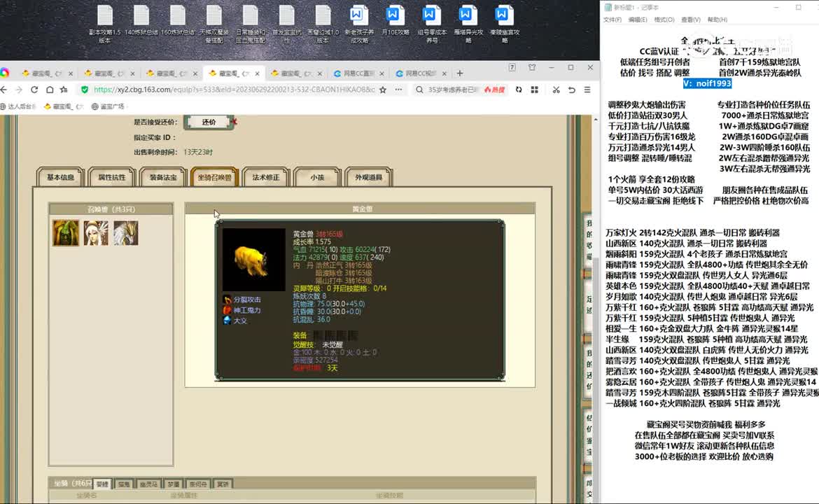Screen dimensions: 819x504
Task: Select the third summon pet thumbnail
Action: pos(126,232)
